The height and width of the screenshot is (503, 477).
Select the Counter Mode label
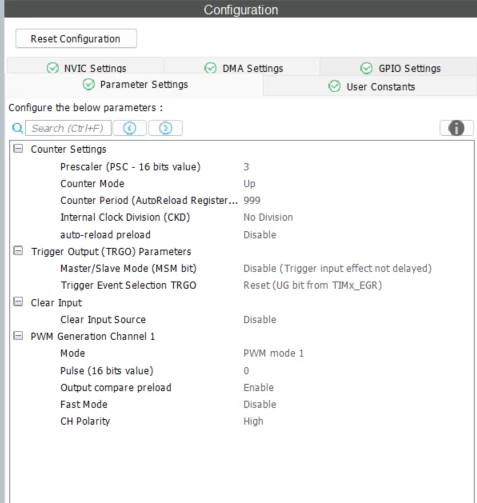pos(92,184)
